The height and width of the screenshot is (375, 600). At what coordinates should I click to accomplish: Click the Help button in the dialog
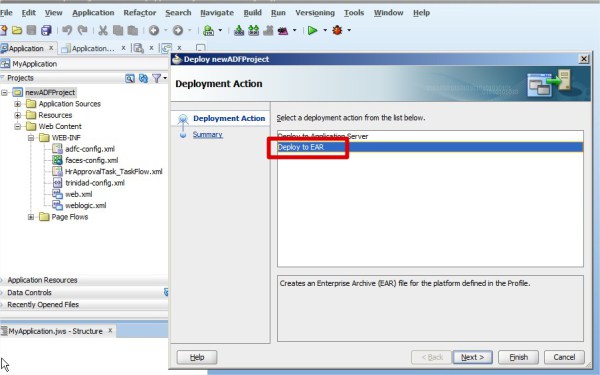[197, 357]
